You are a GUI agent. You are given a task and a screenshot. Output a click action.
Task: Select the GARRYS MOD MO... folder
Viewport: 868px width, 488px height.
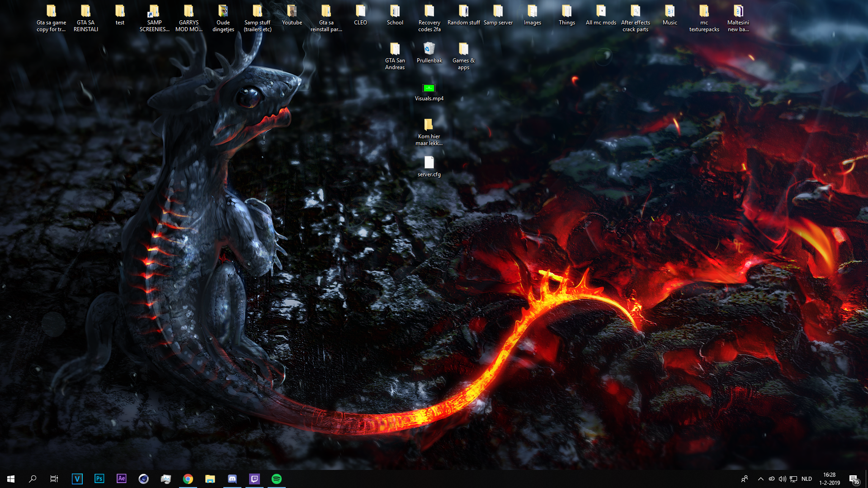point(189,18)
